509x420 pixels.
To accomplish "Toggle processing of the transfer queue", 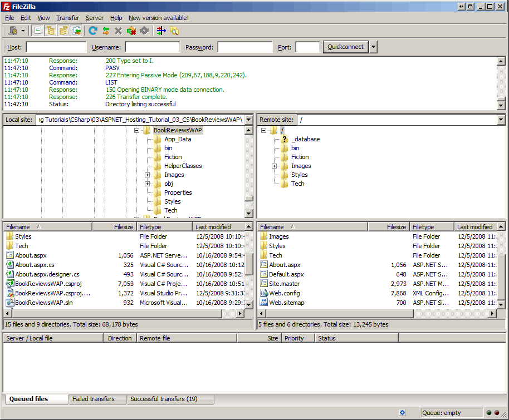I will pos(105,31).
